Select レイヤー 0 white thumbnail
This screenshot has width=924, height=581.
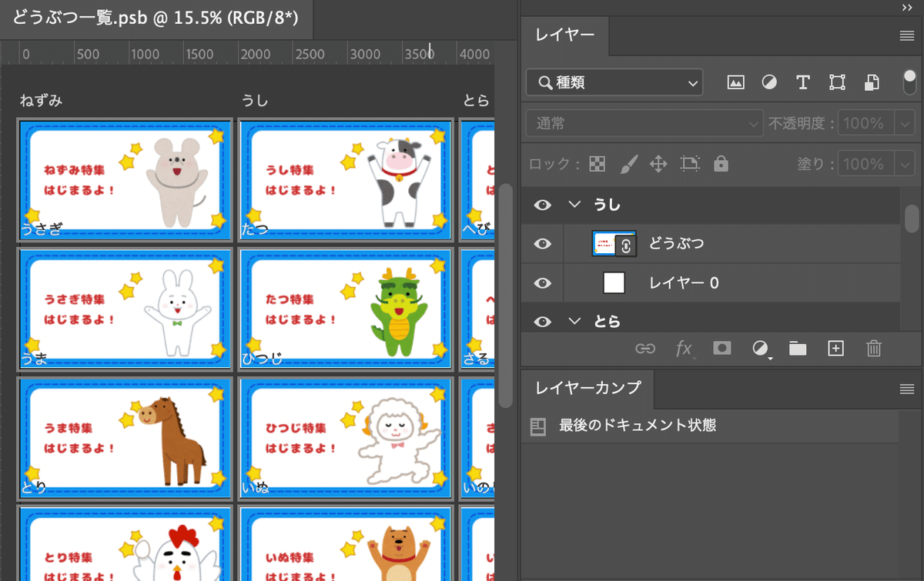pyautogui.click(x=614, y=283)
